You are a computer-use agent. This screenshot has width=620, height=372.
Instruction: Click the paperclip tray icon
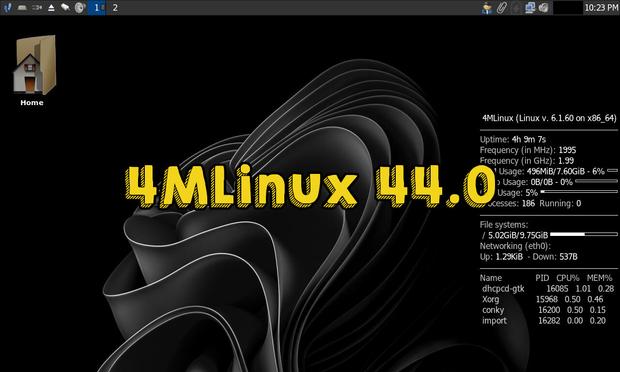[501, 8]
